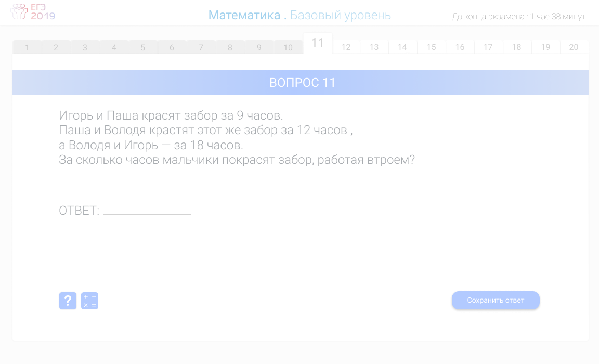The height and width of the screenshot is (364, 599).
Task: Click the active question 11 tab
Action: pos(317,44)
